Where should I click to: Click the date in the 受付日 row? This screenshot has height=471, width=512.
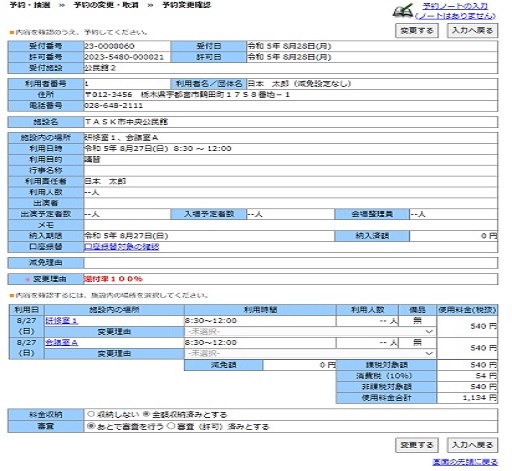(x=289, y=46)
